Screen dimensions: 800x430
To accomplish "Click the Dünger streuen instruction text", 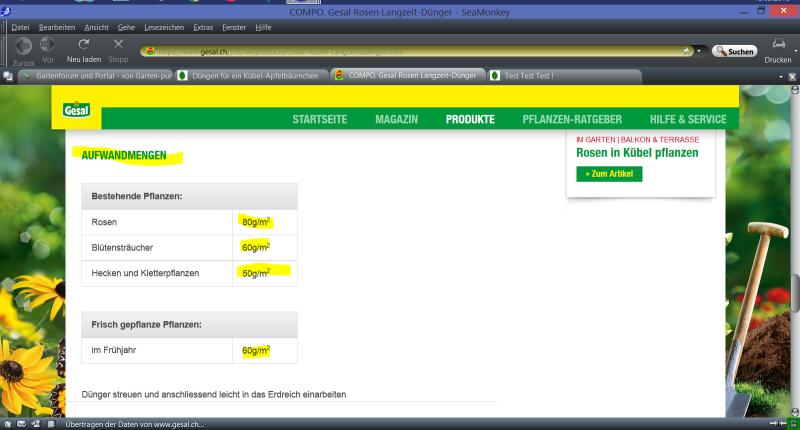I will click(x=214, y=394).
